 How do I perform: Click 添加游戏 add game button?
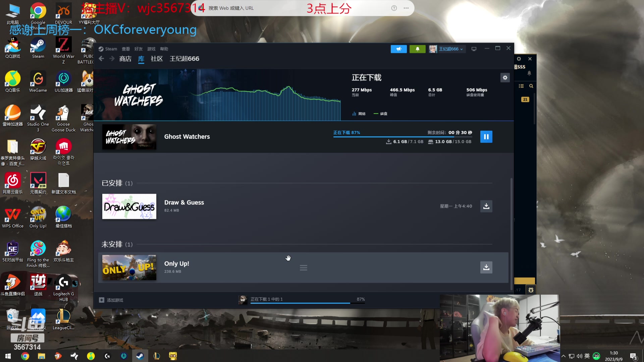pyautogui.click(x=111, y=300)
